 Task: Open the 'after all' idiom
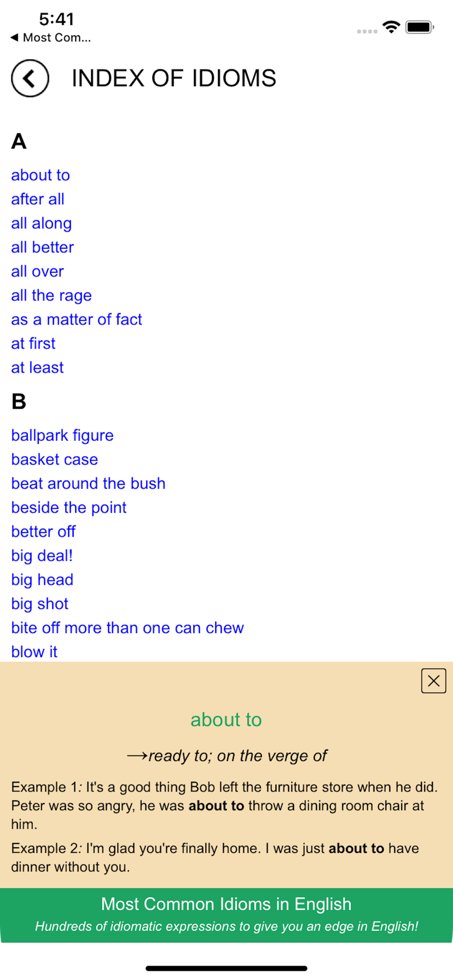point(38,199)
